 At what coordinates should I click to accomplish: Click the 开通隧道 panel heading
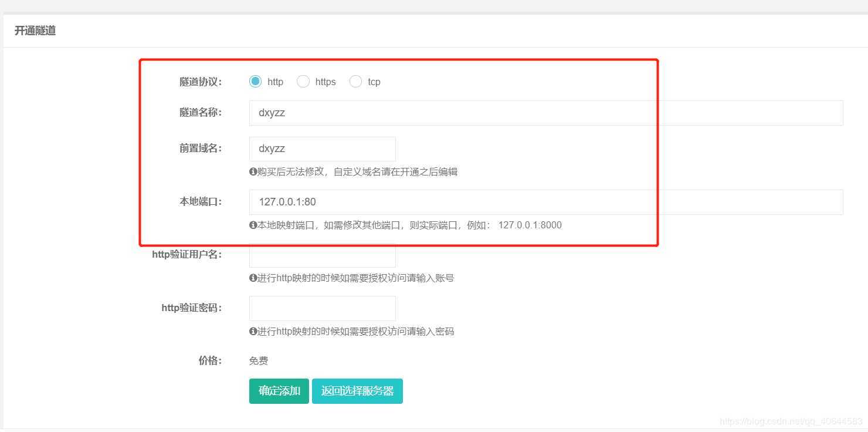tap(35, 31)
